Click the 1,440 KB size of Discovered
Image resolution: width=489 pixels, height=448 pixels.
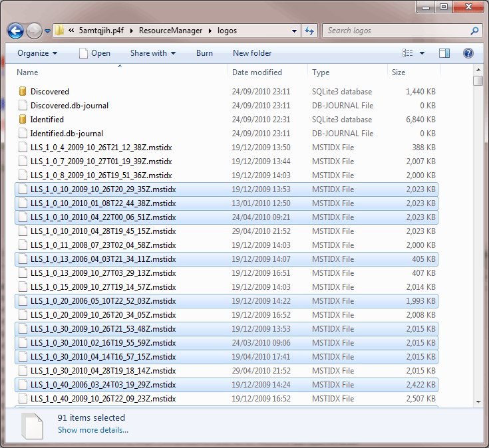point(420,92)
